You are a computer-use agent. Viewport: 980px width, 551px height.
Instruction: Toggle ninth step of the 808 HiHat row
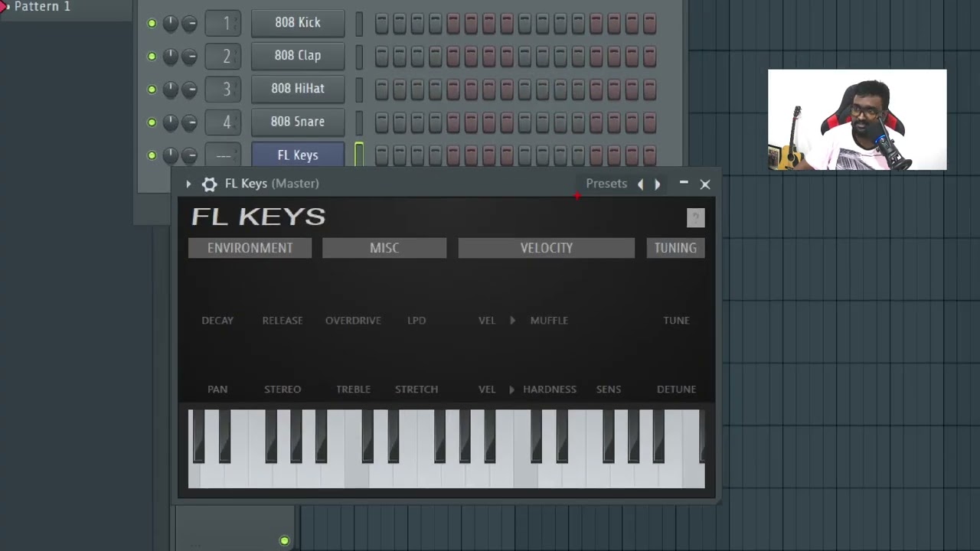click(x=524, y=89)
